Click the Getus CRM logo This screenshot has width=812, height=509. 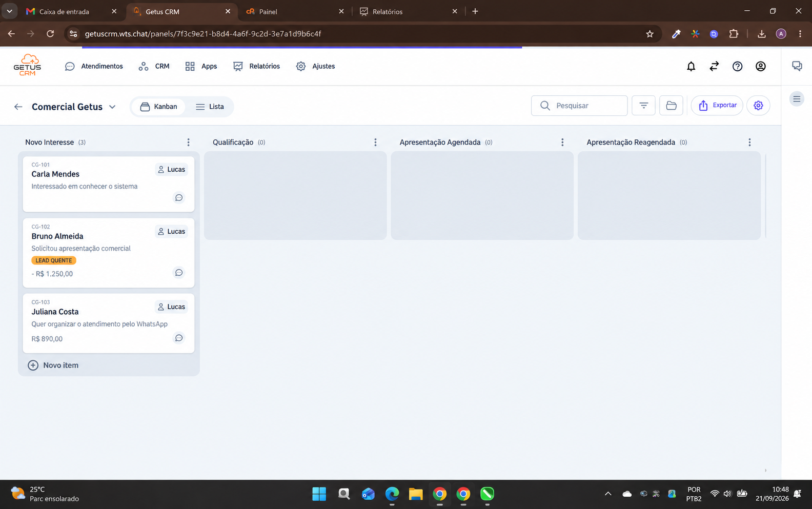[27, 66]
